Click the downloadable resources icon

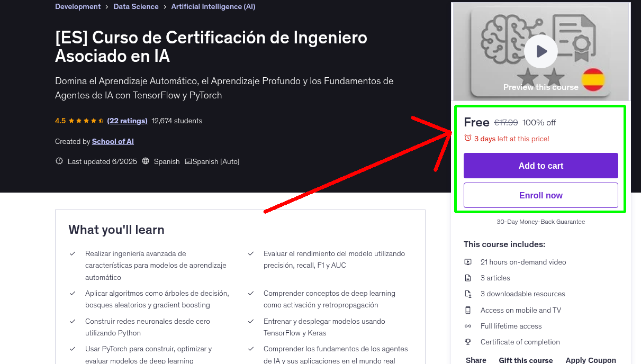click(x=468, y=294)
